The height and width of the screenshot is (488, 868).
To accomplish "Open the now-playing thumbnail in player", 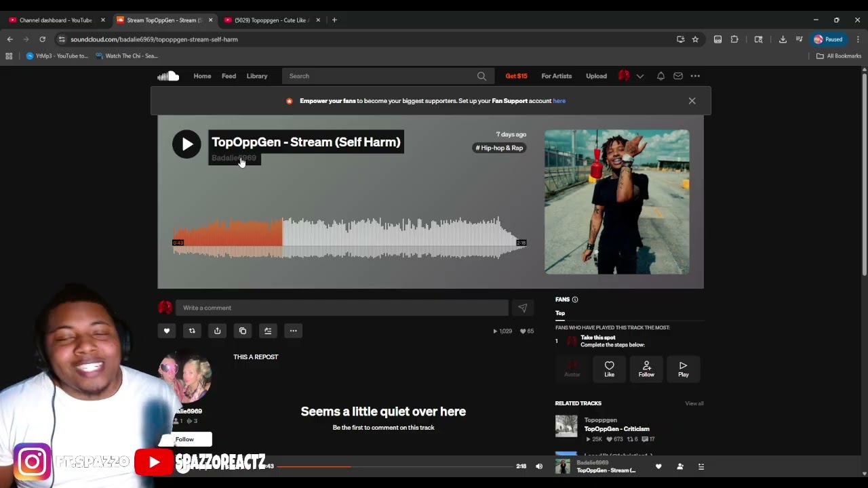I will (x=563, y=466).
